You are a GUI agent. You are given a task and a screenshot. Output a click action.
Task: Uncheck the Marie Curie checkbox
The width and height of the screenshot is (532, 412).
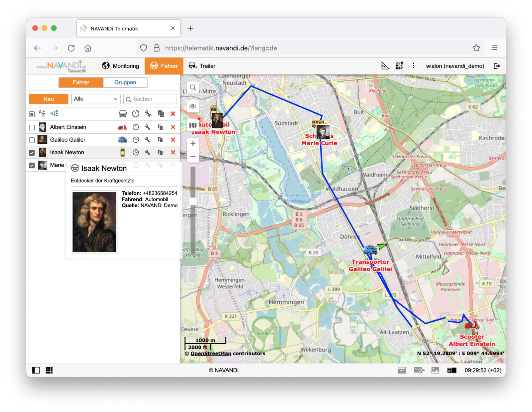point(32,165)
